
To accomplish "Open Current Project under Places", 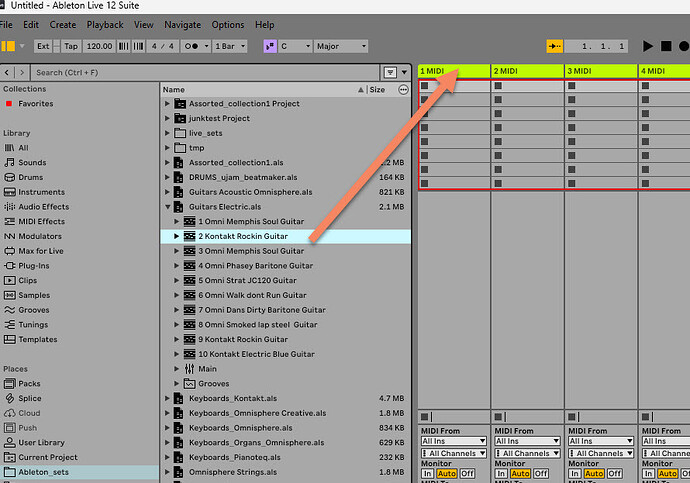I will 48,457.
